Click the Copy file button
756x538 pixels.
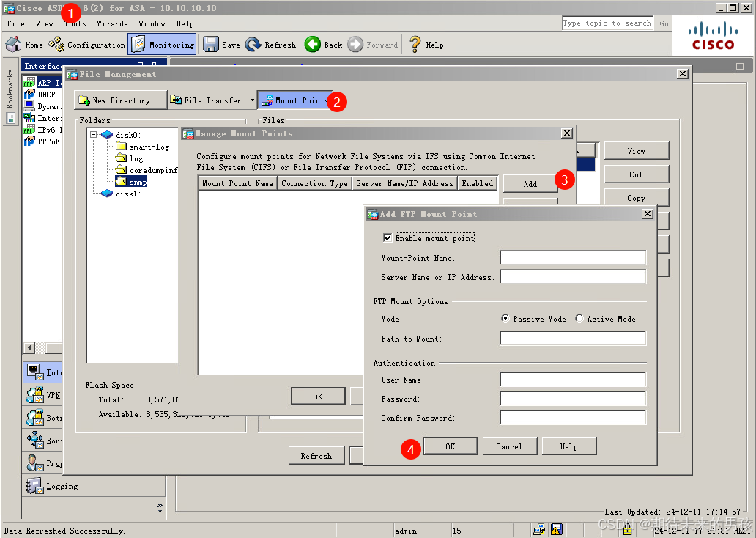tap(637, 198)
